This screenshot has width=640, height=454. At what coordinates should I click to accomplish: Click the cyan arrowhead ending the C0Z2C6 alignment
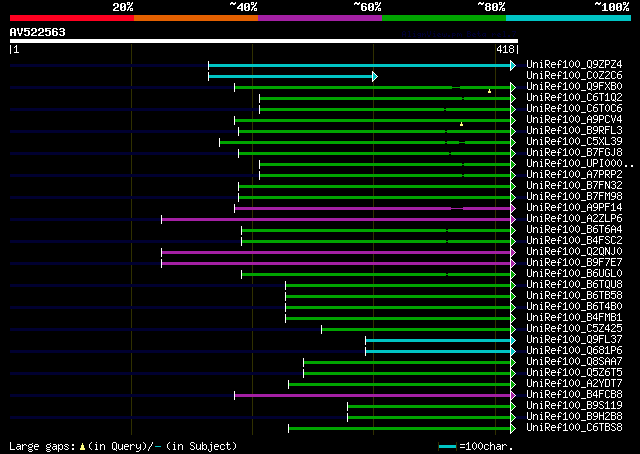point(375,76)
